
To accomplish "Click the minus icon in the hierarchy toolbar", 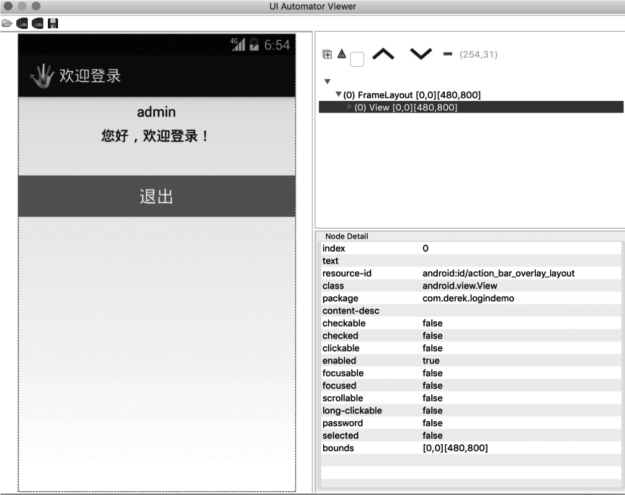I will point(448,54).
